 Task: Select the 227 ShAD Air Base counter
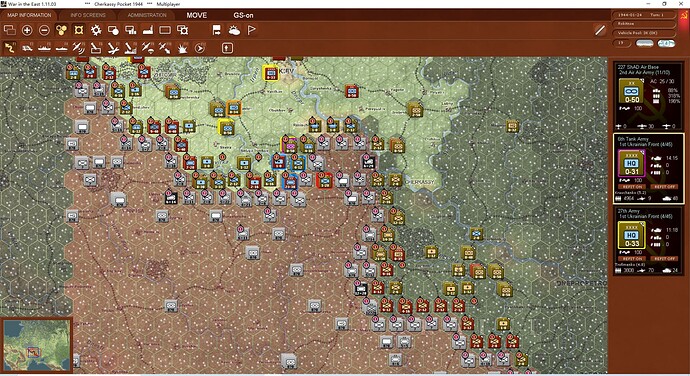[632, 92]
